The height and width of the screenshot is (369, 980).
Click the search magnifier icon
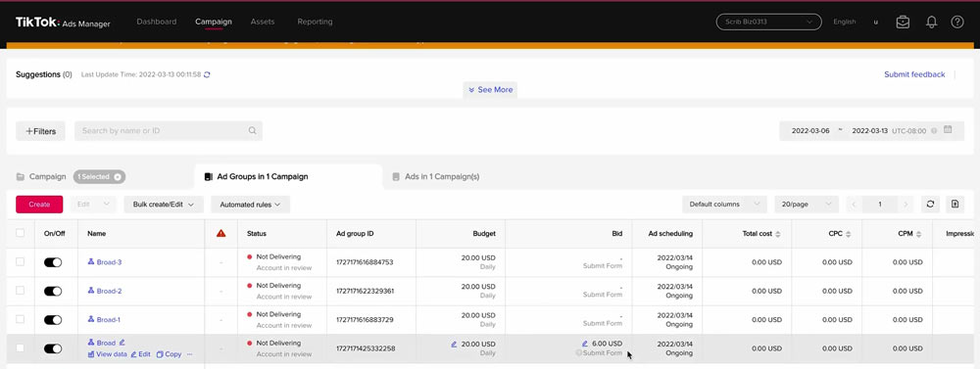click(x=253, y=131)
